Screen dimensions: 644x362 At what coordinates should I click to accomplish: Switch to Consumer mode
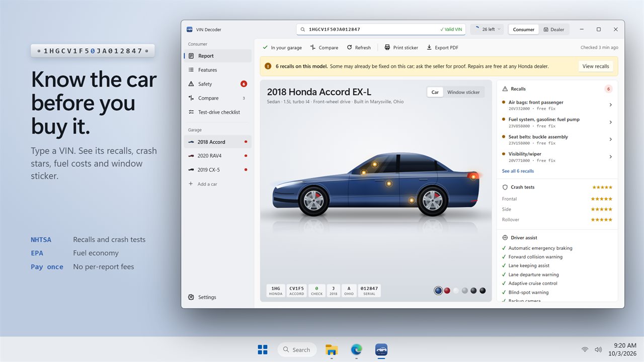tap(524, 30)
